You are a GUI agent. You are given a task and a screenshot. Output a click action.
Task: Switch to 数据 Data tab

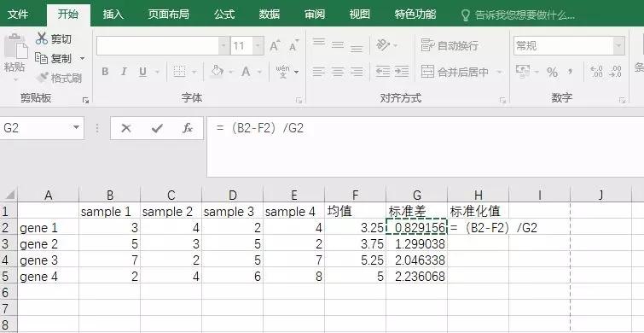click(269, 15)
